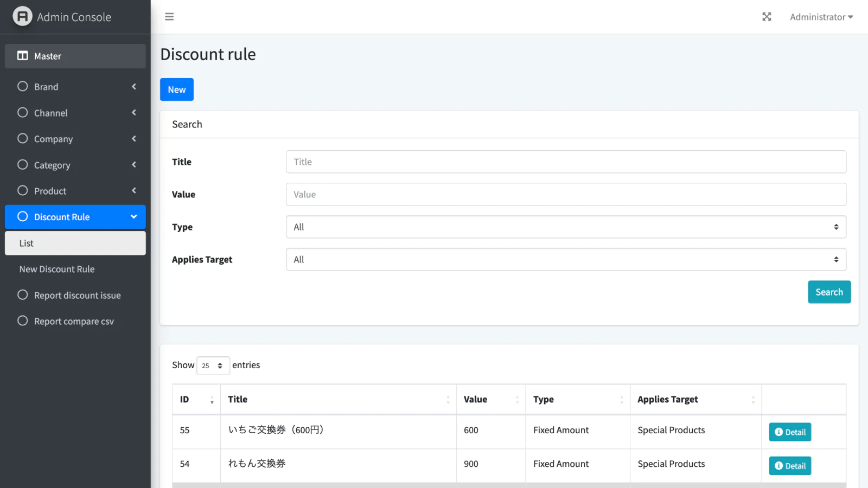The image size is (868, 488).
Task: Click the fullscreen expand icon
Action: click(767, 17)
